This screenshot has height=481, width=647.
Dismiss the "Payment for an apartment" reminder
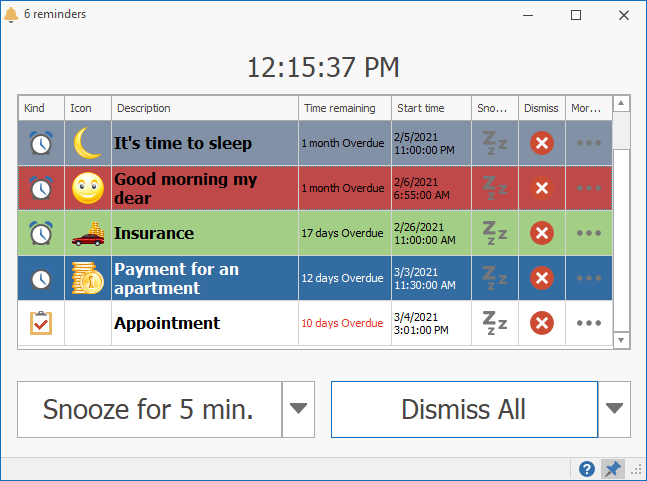click(542, 278)
